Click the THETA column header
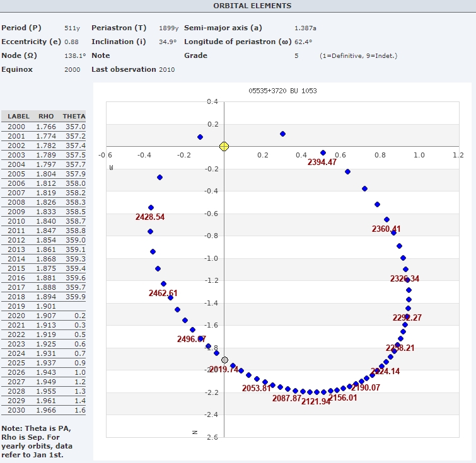This screenshot has height=463, width=476. click(74, 117)
